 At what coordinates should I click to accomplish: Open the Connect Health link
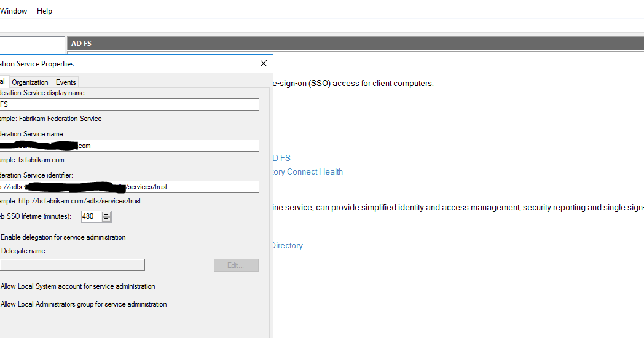(x=308, y=171)
